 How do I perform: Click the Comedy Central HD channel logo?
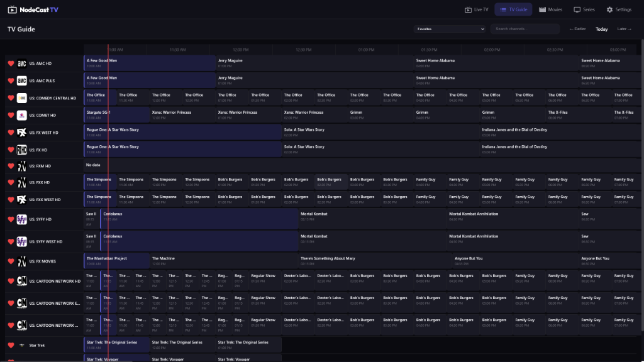pyautogui.click(x=22, y=98)
